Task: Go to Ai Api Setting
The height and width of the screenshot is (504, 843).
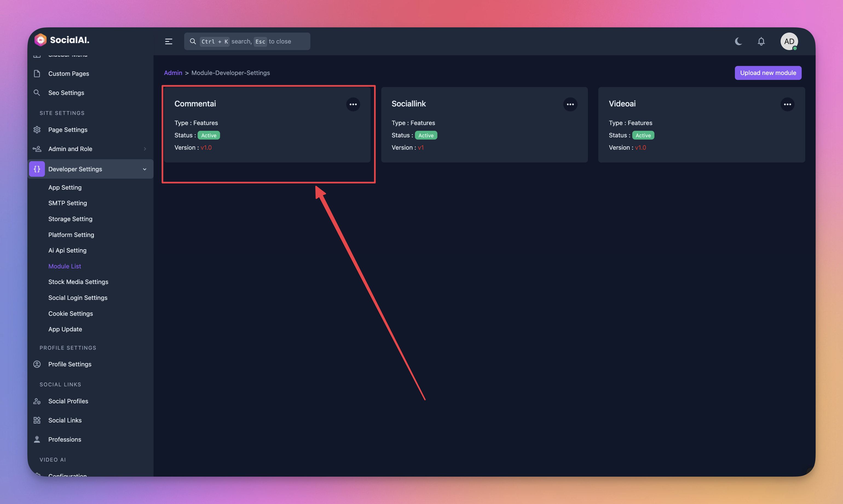Action: tap(67, 250)
